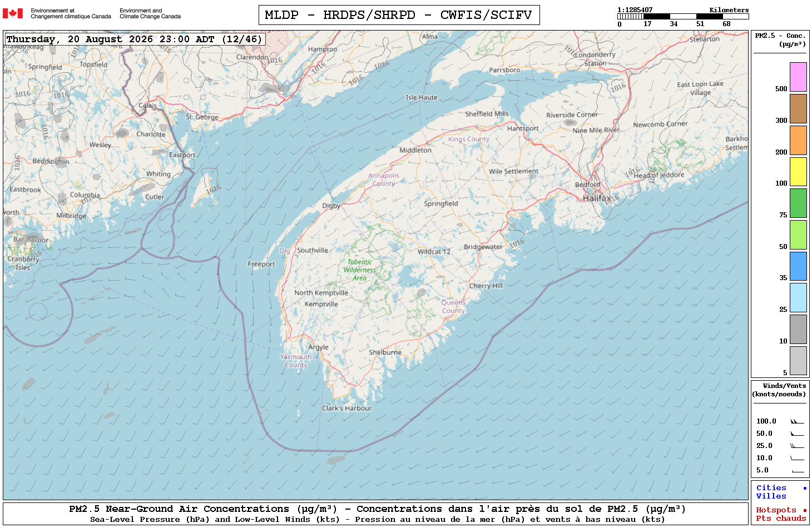Screen dimensions: 812x528
Task: Click the Environnement et Changement climatique Canada text
Action: (71, 13)
